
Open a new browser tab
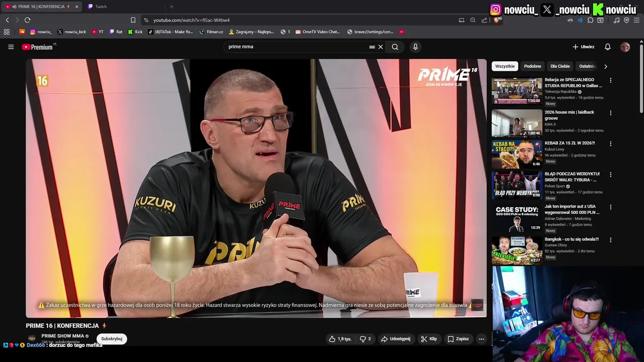point(172,7)
